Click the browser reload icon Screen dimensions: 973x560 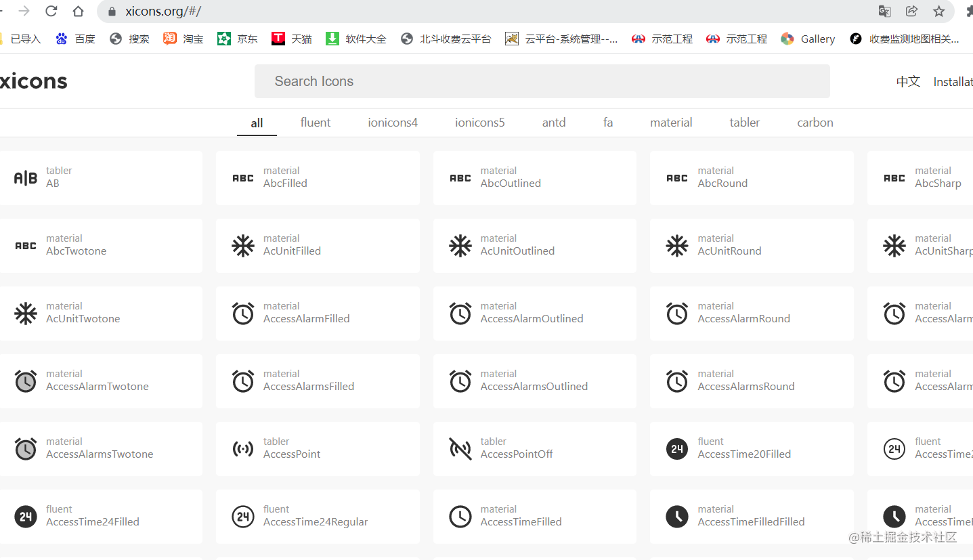click(x=51, y=11)
